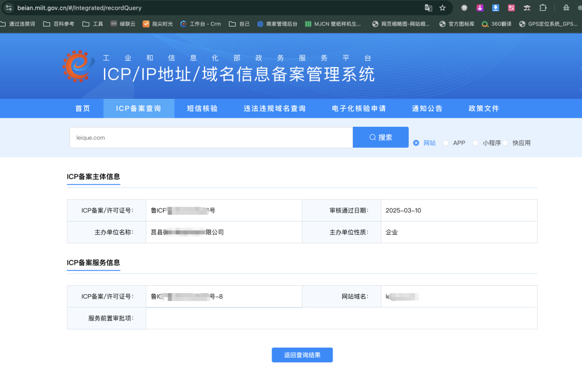Click the blue download extension icon
Screen dimensions: 582x392
(x=496, y=8)
